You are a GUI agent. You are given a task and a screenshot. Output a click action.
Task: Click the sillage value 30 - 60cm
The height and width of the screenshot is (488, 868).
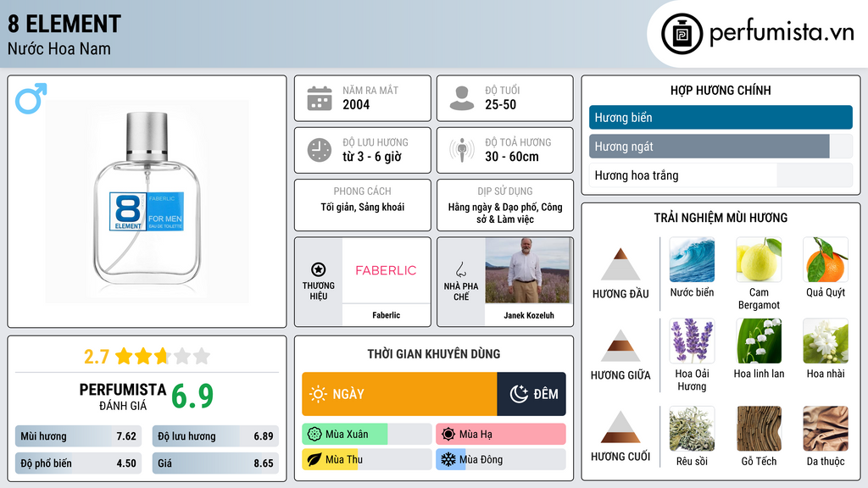pyautogui.click(x=511, y=157)
